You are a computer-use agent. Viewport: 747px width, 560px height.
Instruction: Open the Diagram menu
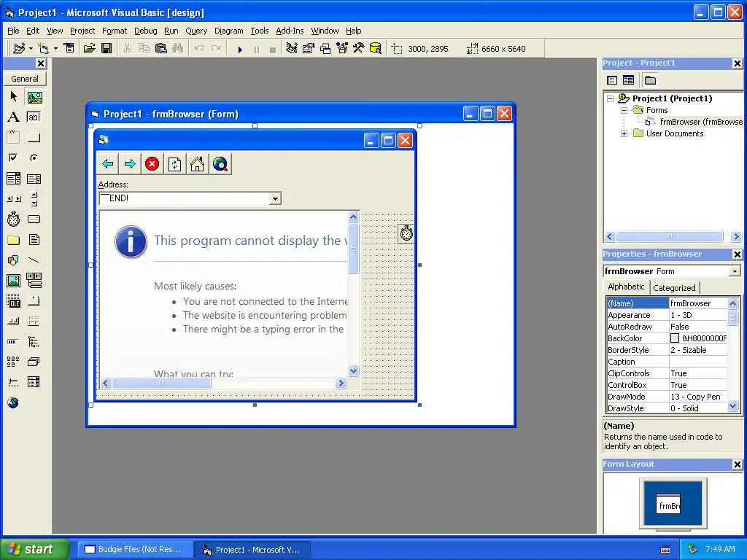228,31
